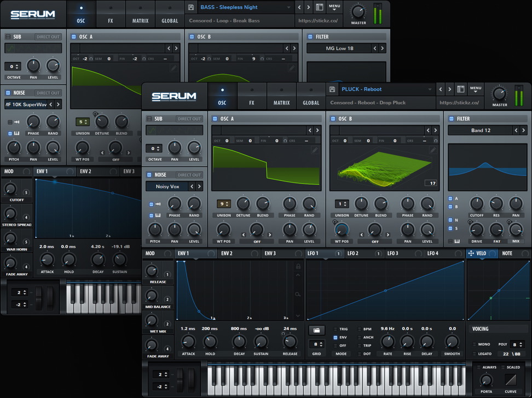Adjust the LFO GRID stepper showing 8
532x398 pixels.
(316, 344)
